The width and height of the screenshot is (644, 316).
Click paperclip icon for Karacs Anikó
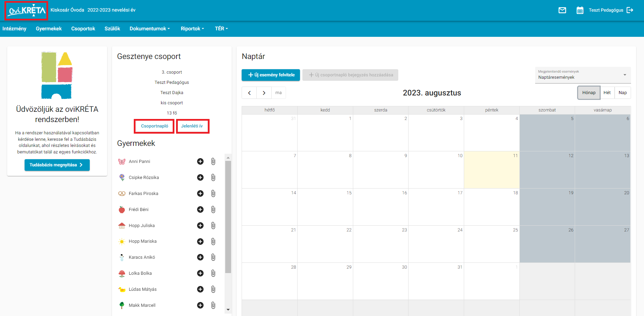coord(213,257)
